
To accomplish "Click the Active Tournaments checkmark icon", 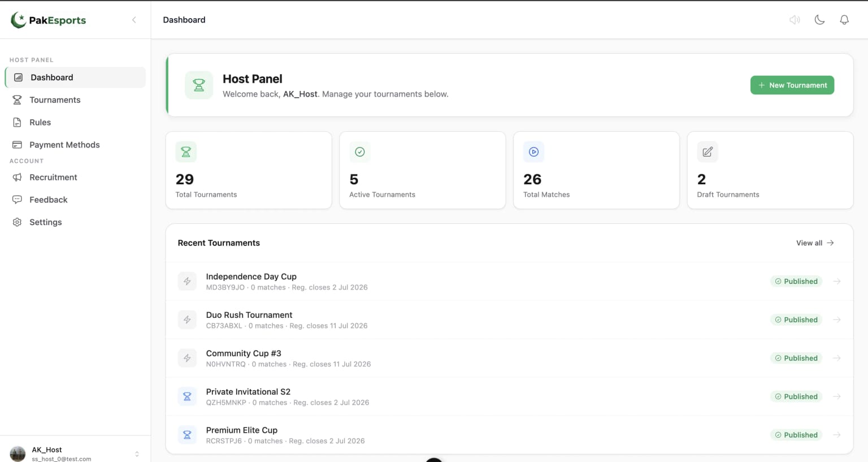I will coord(360,152).
